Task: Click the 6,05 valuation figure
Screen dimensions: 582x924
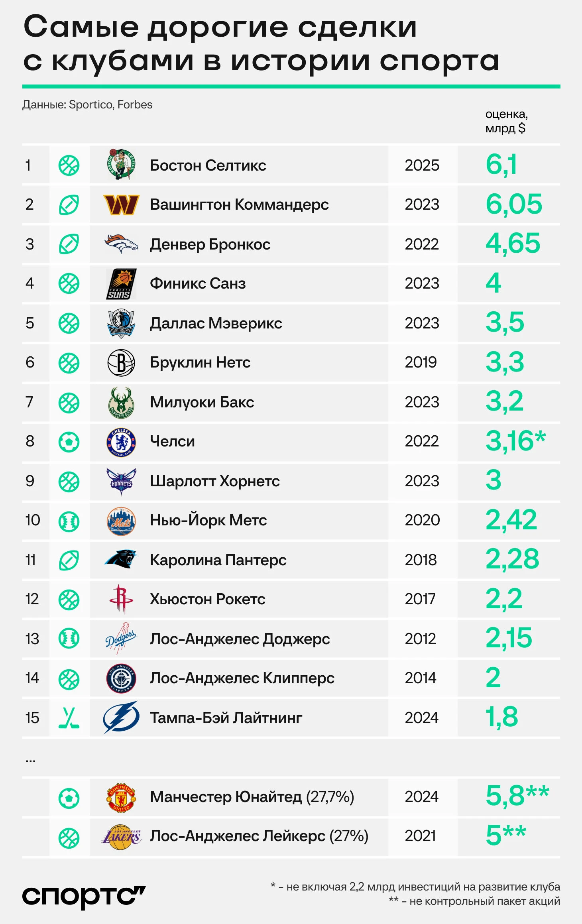Action: pyautogui.click(x=514, y=204)
